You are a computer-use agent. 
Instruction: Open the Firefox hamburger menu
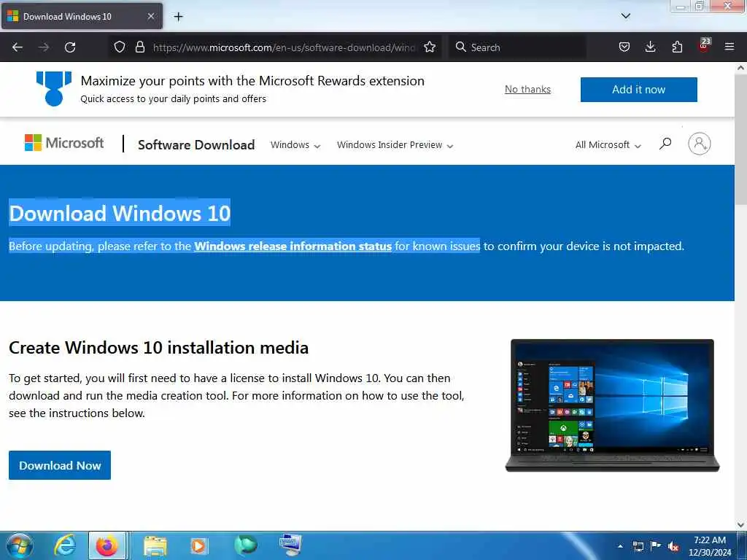coord(729,47)
